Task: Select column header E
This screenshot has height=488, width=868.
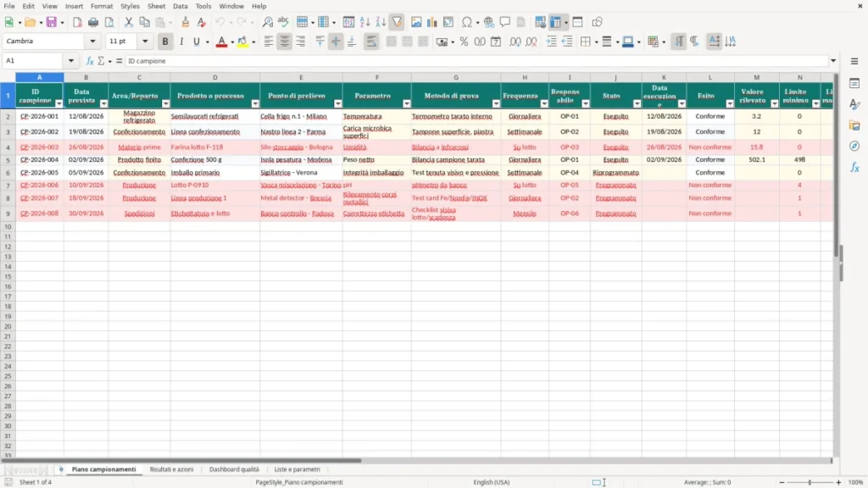Action: [x=301, y=77]
